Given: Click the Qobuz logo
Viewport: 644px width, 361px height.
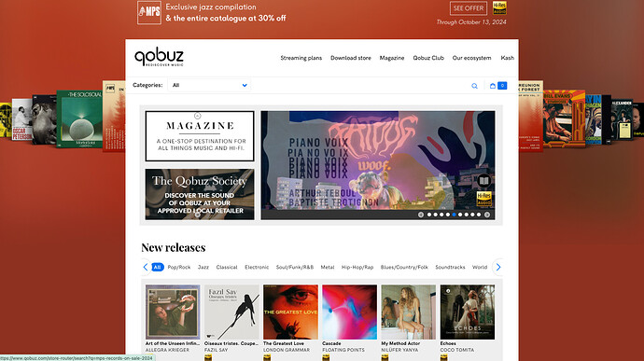Looking at the screenshot, I should [x=159, y=58].
